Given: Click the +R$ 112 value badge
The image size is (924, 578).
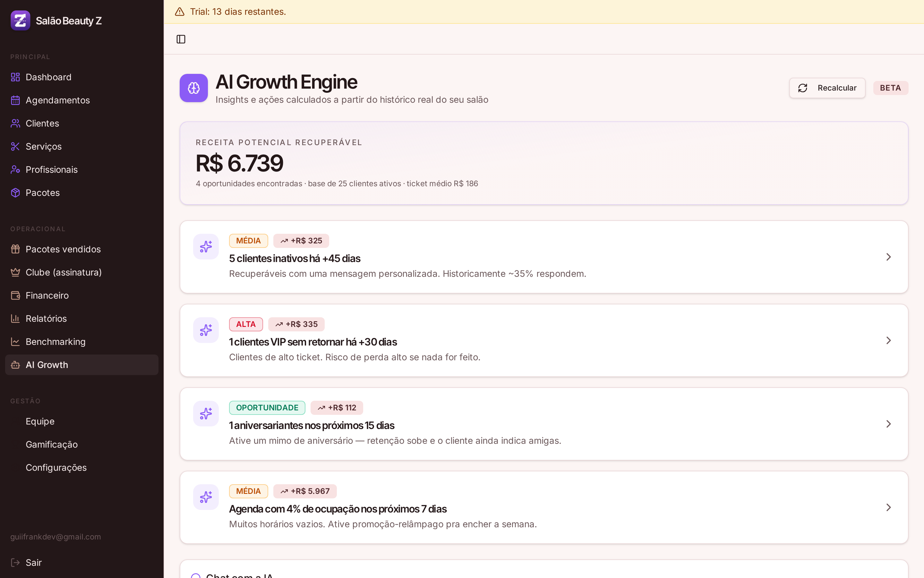Looking at the screenshot, I should click(337, 408).
